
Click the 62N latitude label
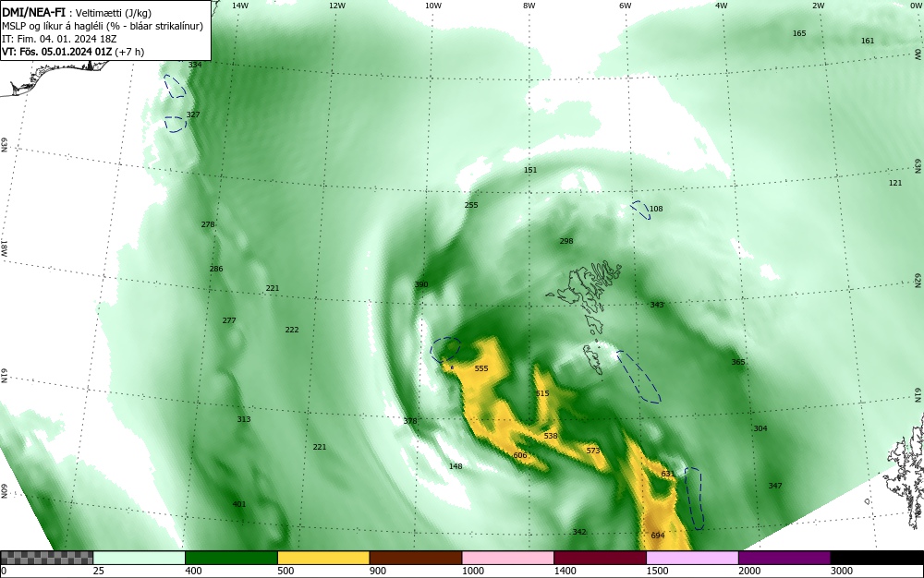[x=918, y=280]
